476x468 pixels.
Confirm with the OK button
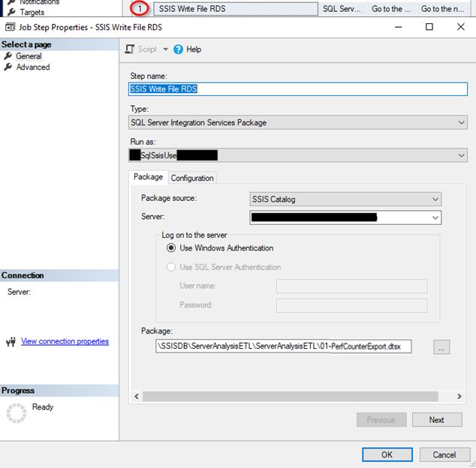coord(387,454)
